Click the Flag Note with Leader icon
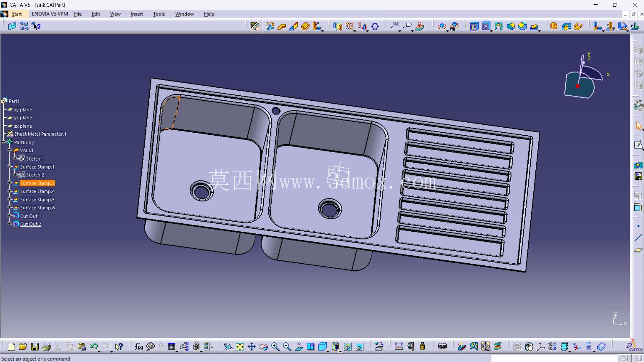 point(407,26)
